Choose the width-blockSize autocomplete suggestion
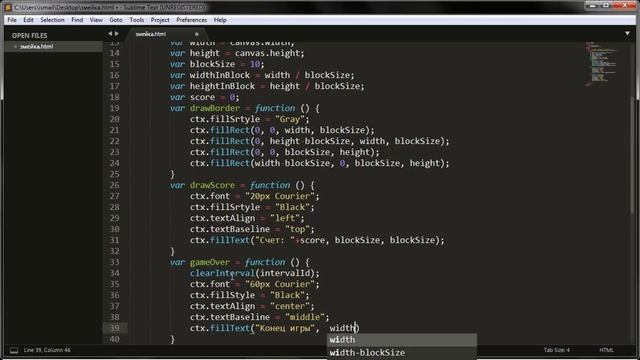This screenshot has width=640, height=360. 402,353
